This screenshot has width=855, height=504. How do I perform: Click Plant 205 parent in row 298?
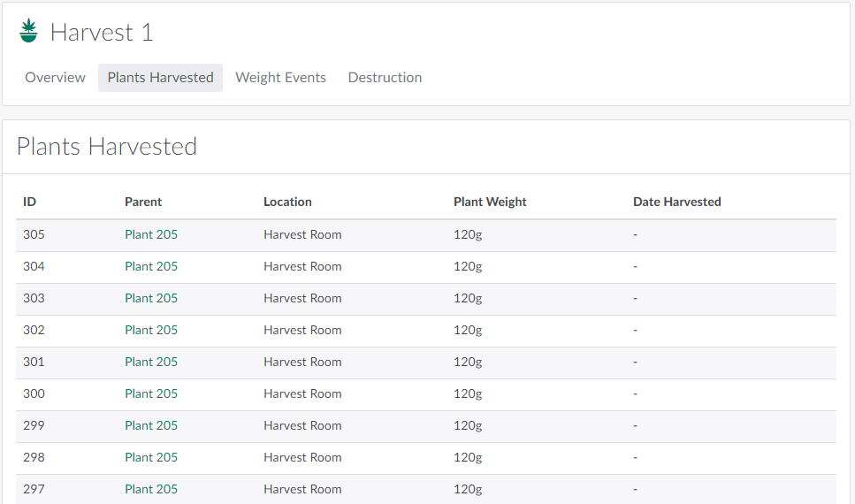coord(151,457)
